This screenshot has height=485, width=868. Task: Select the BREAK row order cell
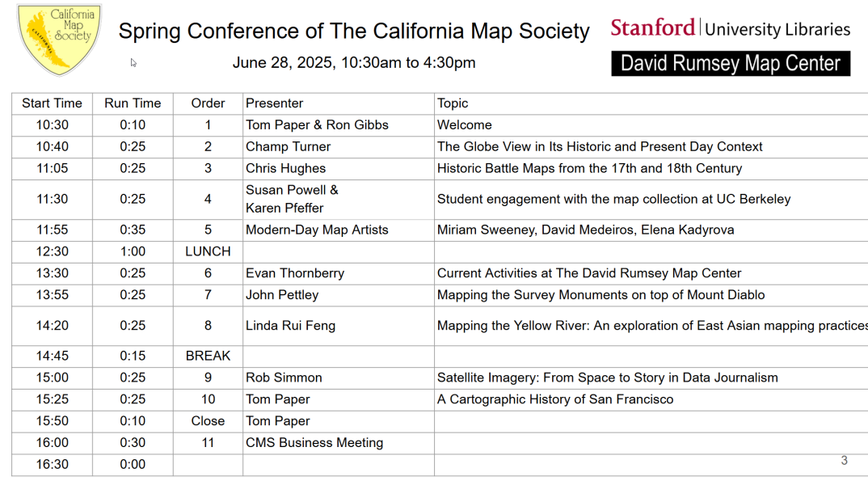[209, 356]
